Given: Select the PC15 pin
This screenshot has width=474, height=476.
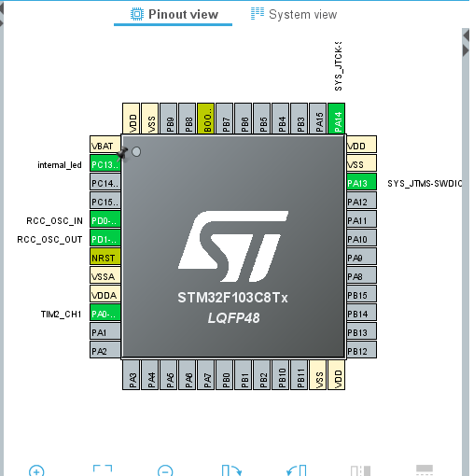Looking at the screenshot, I should click(105, 201).
